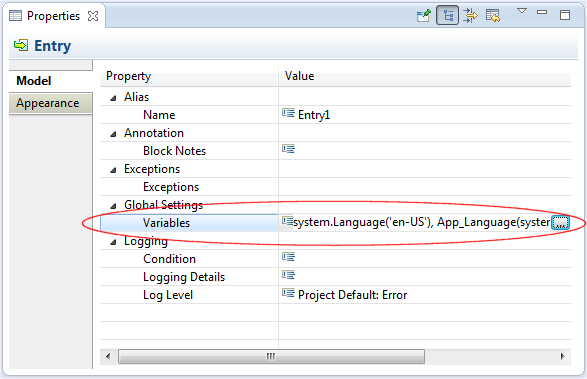Open the Properties view menu triangle
587x379 pixels.
[522, 11]
